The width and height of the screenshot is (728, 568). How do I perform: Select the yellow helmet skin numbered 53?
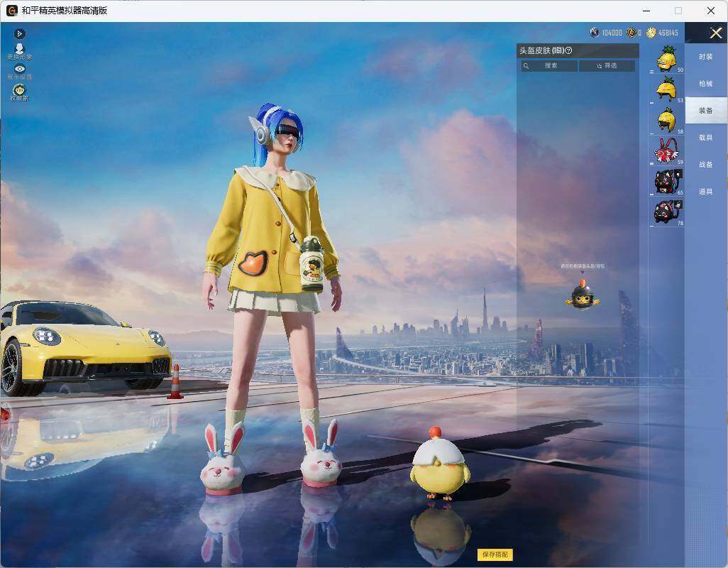click(x=667, y=89)
